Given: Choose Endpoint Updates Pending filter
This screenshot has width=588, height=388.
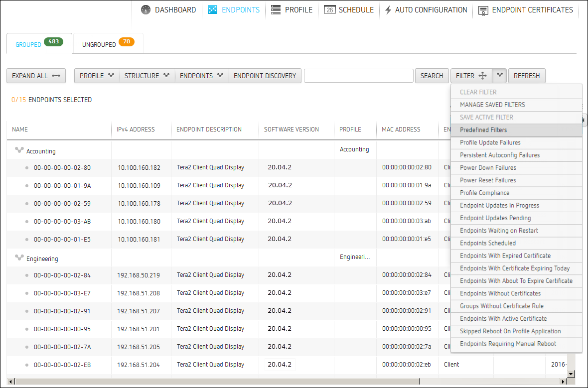Looking at the screenshot, I should click(516, 218).
